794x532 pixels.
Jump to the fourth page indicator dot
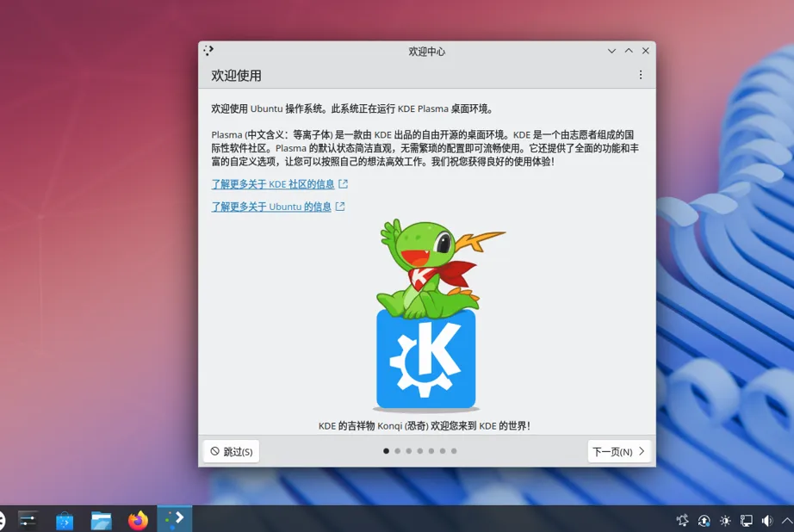tap(420, 451)
